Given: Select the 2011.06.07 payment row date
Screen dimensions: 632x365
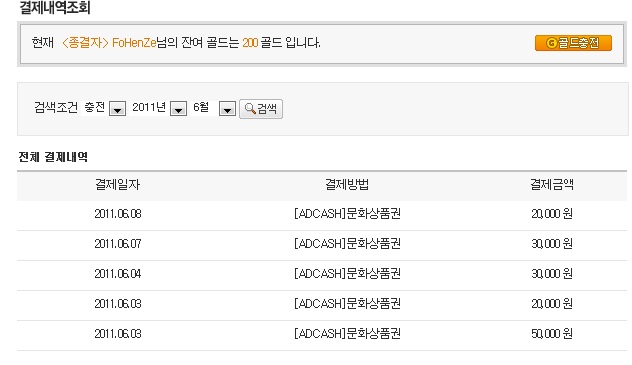Looking at the screenshot, I should (x=118, y=244).
